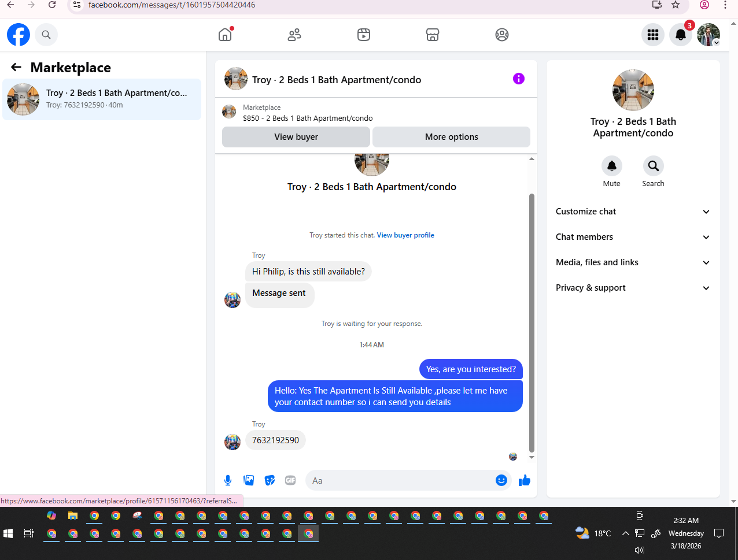Click Search in the conversation panel
Image resolution: width=738 pixels, height=560 pixels.
click(653, 166)
